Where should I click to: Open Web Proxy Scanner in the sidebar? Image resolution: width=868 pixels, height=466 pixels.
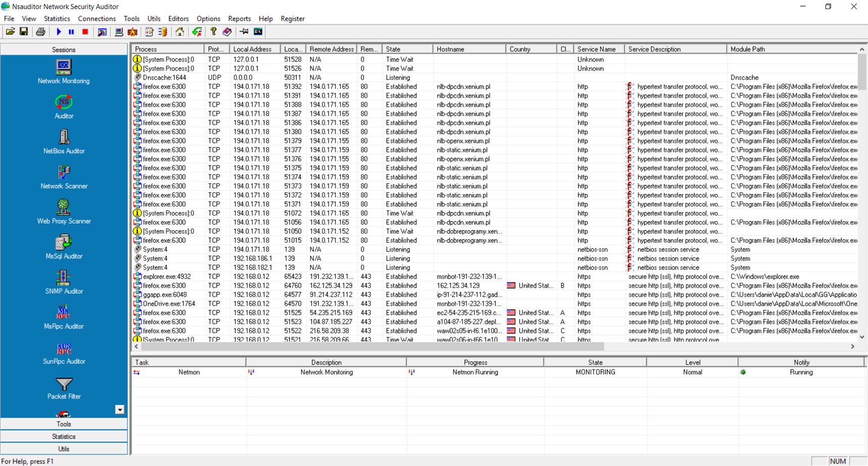[64, 212]
